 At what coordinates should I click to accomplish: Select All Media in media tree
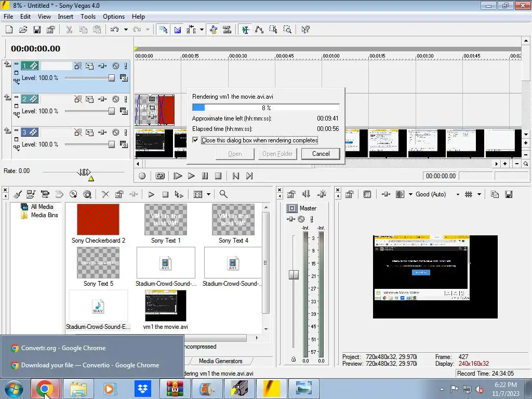[42, 207]
